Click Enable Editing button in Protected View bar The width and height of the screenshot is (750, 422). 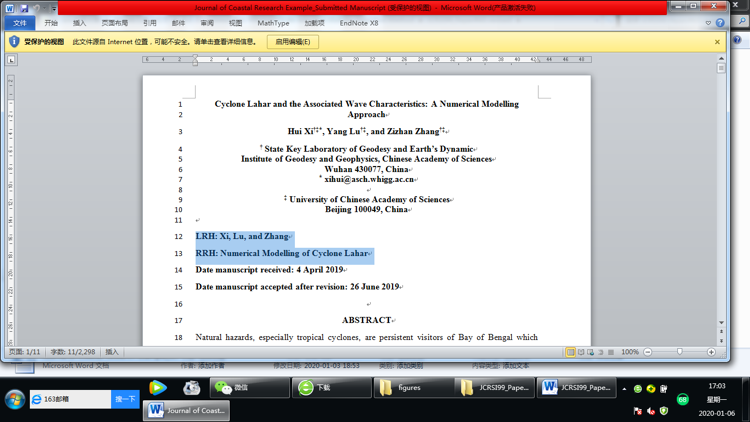coord(293,42)
